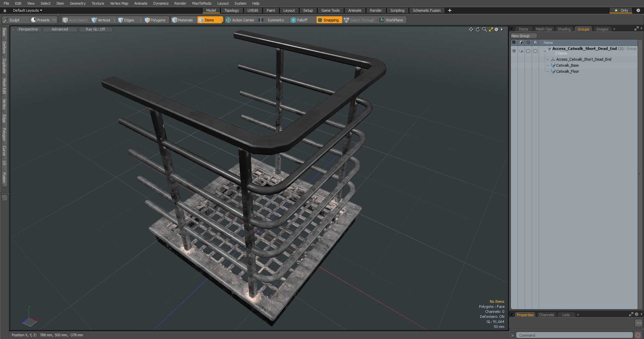The height and width of the screenshot is (339, 644).
Task: Click the wireframe cube column header
Action: point(528,43)
